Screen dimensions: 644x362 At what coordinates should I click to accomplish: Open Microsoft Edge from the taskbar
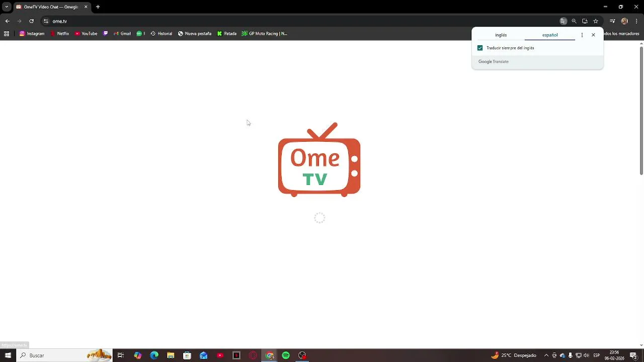[154, 355]
